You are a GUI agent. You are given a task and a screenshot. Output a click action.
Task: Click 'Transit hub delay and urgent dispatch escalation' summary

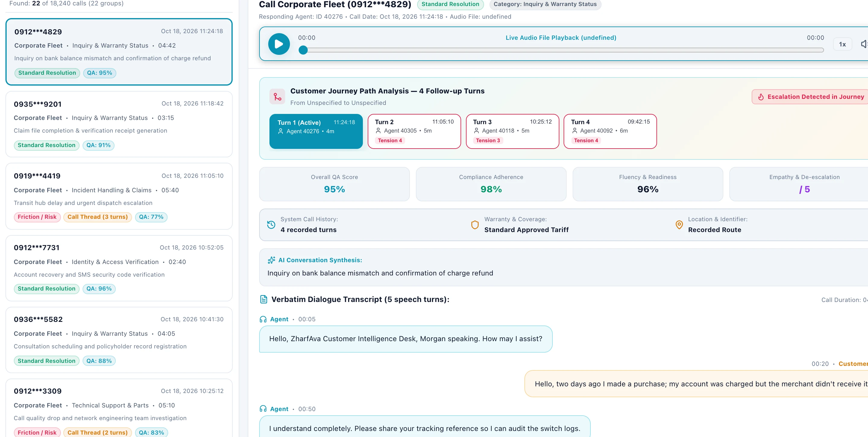[83, 203]
